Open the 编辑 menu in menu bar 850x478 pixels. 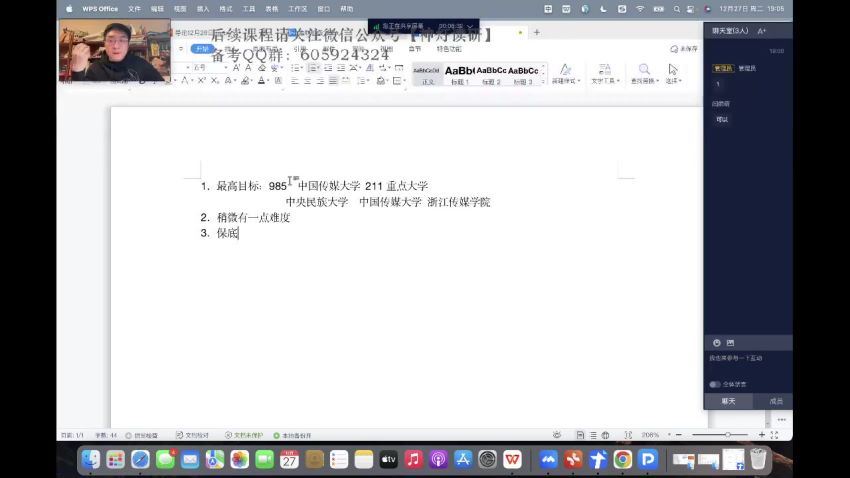(x=157, y=9)
